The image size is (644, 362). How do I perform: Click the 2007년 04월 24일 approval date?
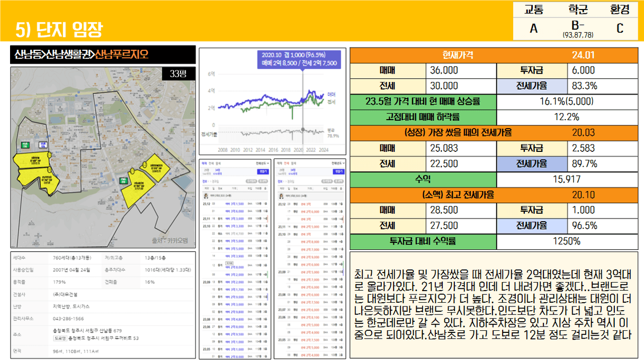[x=71, y=270]
